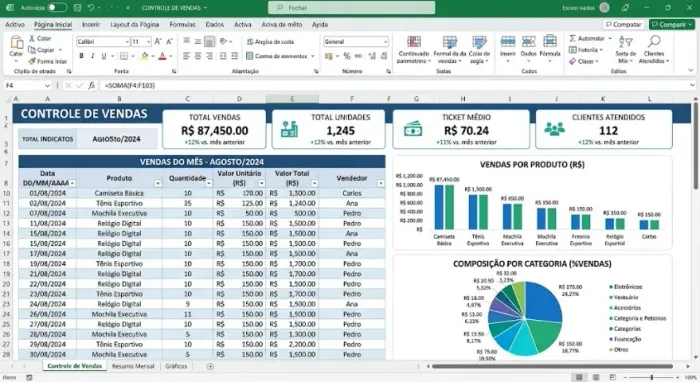Click the cell borders icon
The image size is (700, 382).
pos(124,56)
